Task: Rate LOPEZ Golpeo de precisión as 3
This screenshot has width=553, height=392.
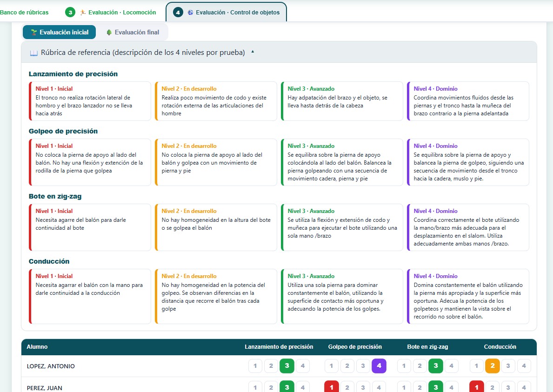Action: 363,366
